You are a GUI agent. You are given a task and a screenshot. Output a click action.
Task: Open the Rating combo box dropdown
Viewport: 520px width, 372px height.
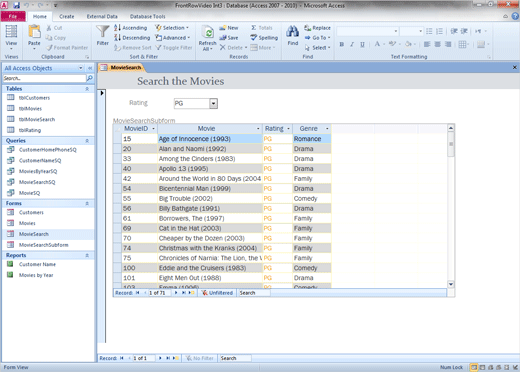pos(213,104)
